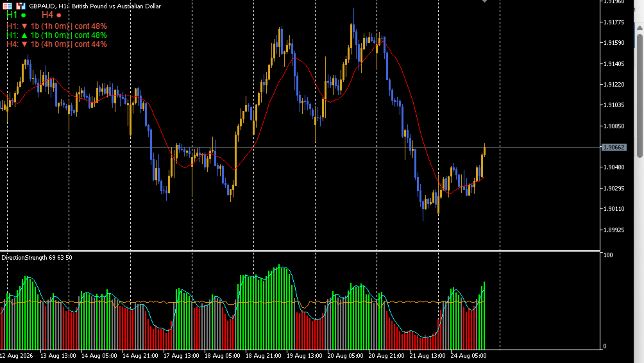Click the vertical scrollbar thumb
Screen dimensions: 644x363
[x=640, y=96]
